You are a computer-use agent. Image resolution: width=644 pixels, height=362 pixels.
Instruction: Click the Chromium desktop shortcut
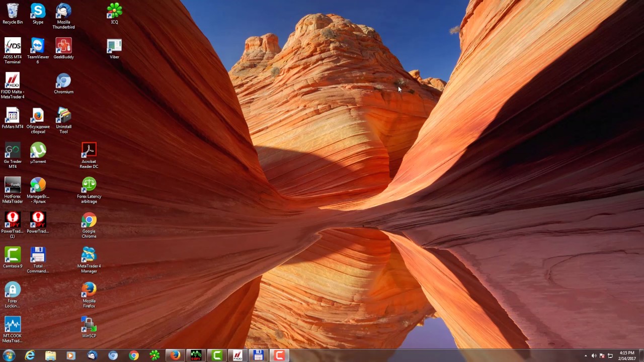click(63, 83)
